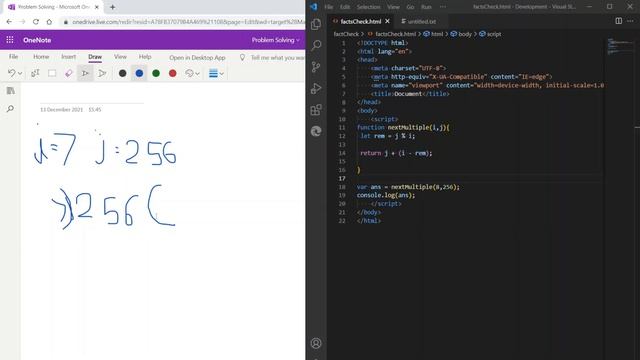640x360 pixels.
Task: Click the factCheck folder breadcrumb
Action: (x=346, y=34)
